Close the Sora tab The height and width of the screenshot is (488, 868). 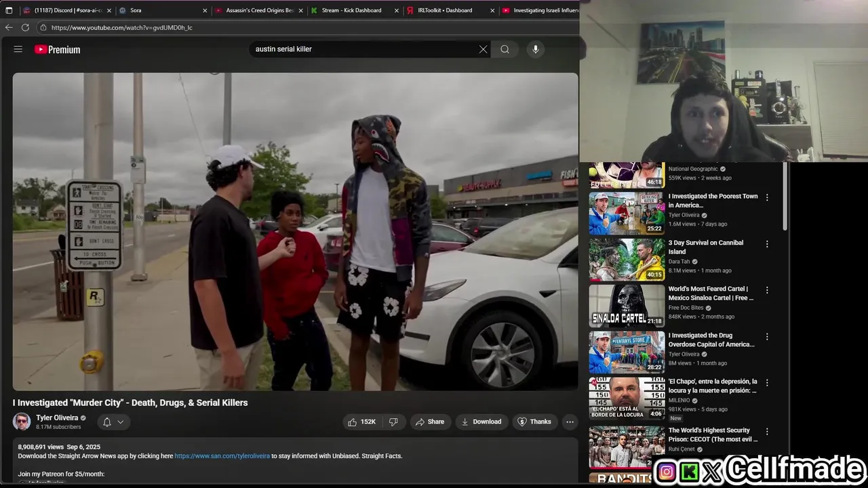click(205, 10)
